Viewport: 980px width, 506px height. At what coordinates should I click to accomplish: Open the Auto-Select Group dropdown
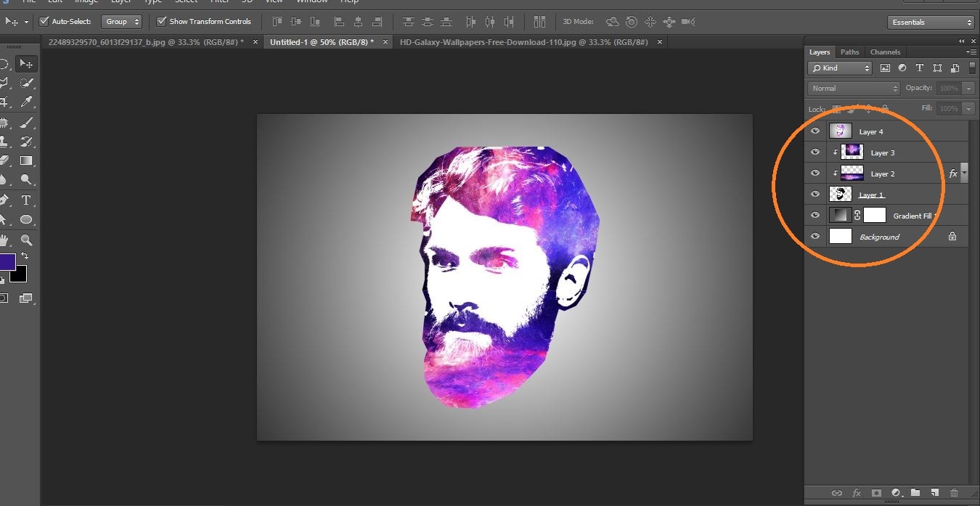point(121,21)
